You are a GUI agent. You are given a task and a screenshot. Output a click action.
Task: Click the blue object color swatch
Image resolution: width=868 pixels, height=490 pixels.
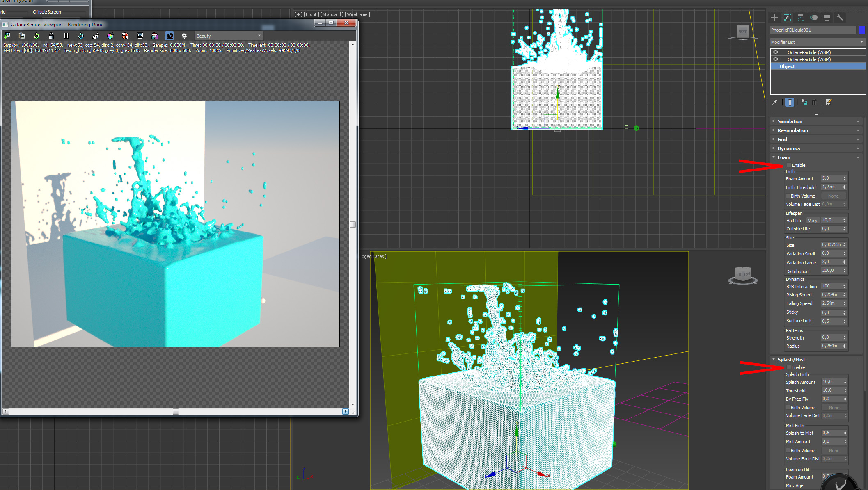(x=862, y=30)
